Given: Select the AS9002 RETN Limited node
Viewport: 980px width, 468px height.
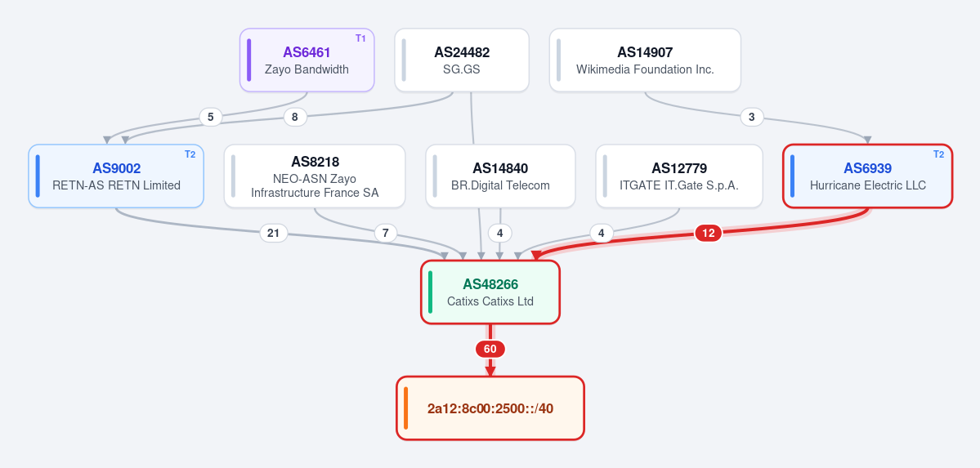Looking at the screenshot, I should [116, 176].
